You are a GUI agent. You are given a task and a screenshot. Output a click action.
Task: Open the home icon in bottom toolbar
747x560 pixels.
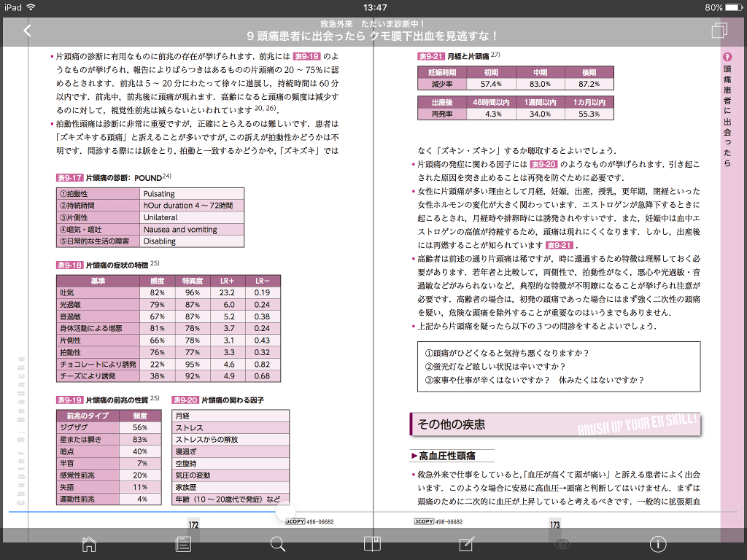click(89, 544)
